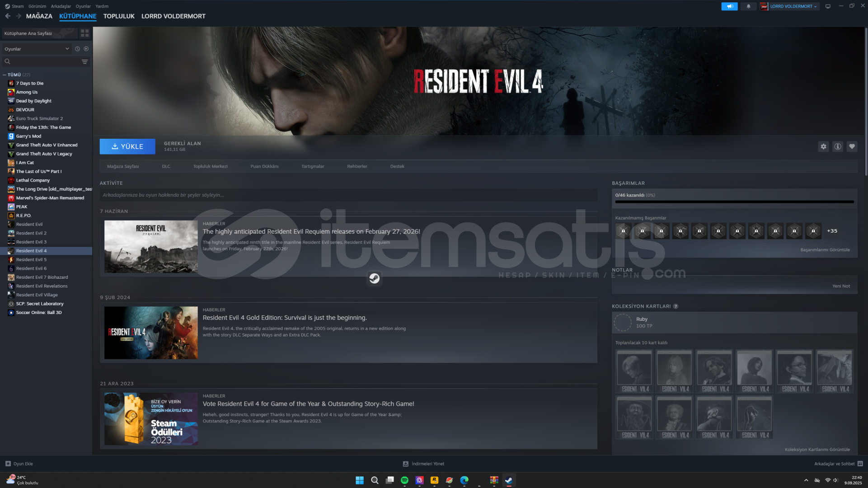Click the Steam icon in taskbar
The height and width of the screenshot is (488, 868).
point(509,480)
